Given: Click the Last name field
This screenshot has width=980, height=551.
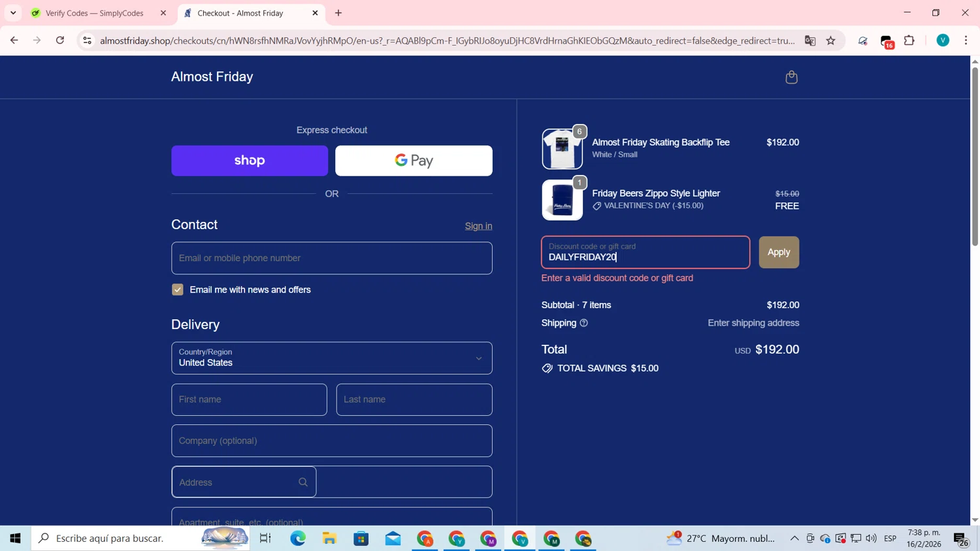Looking at the screenshot, I should pos(414,400).
